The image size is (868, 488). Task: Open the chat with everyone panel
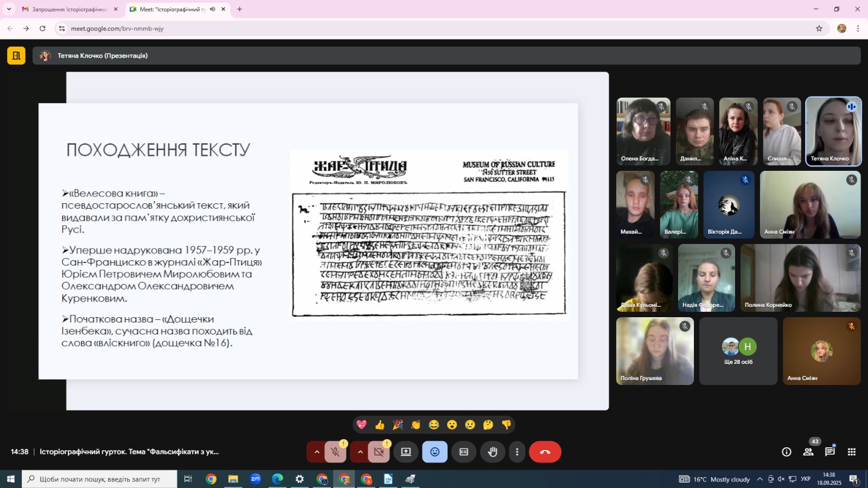point(830,452)
